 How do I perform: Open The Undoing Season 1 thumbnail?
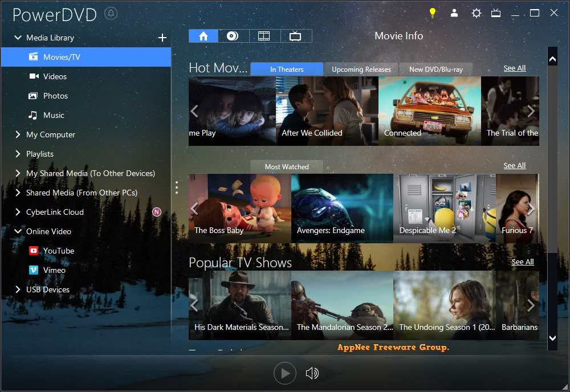click(445, 305)
